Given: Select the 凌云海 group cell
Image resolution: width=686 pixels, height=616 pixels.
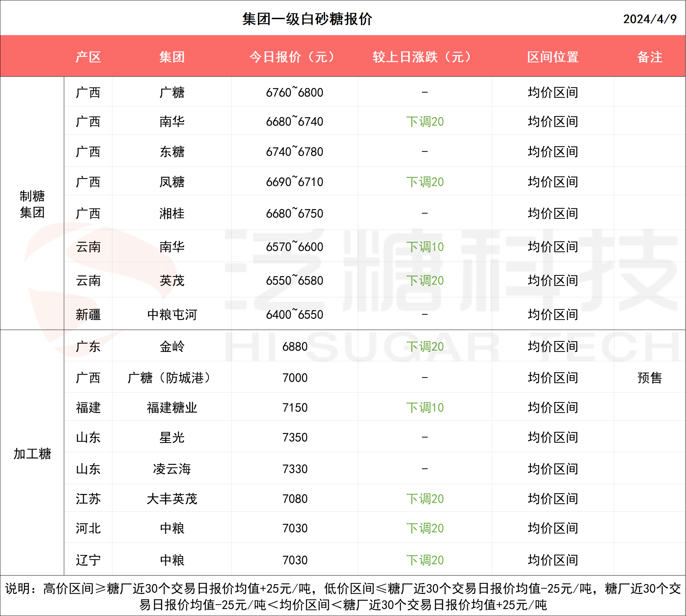Looking at the screenshot, I should 172,469.
